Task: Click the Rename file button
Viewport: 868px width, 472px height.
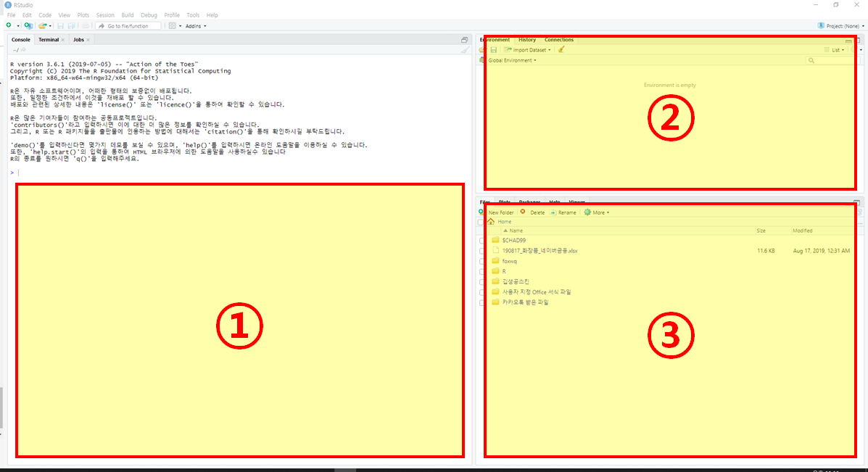Action: pyautogui.click(x=563, y=212)
